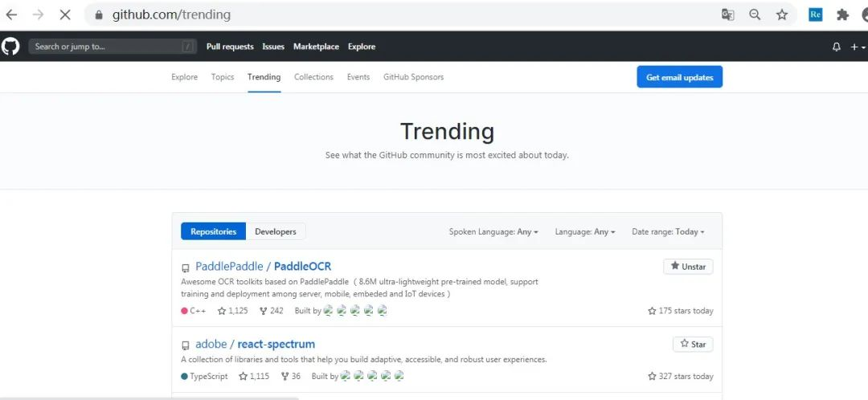This screenshot has height=400, width=868.
Task: Stop page loading with the X button
Action: [x=65, y=15]
